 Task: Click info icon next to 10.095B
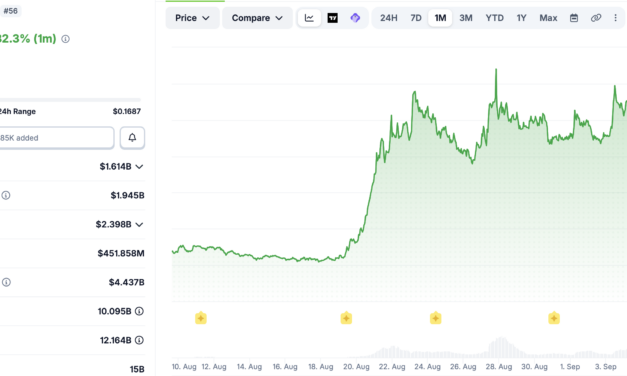pyautogui.click(x=139, y=311)
